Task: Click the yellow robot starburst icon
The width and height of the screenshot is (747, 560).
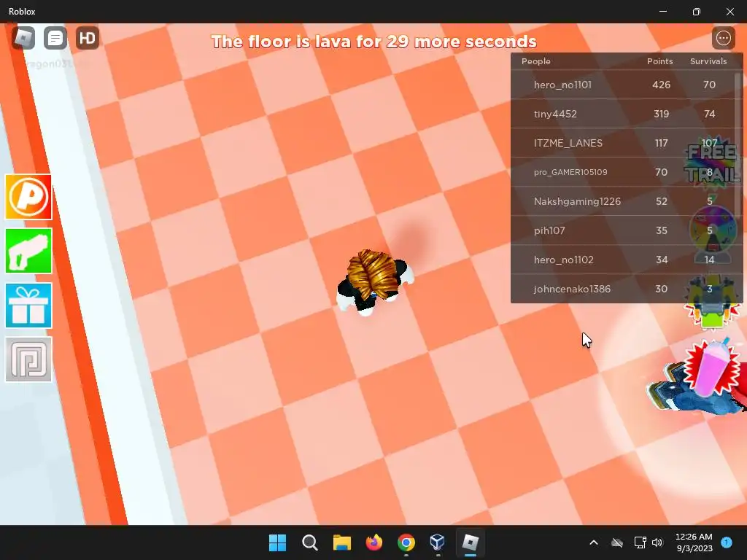Action: 713,303
